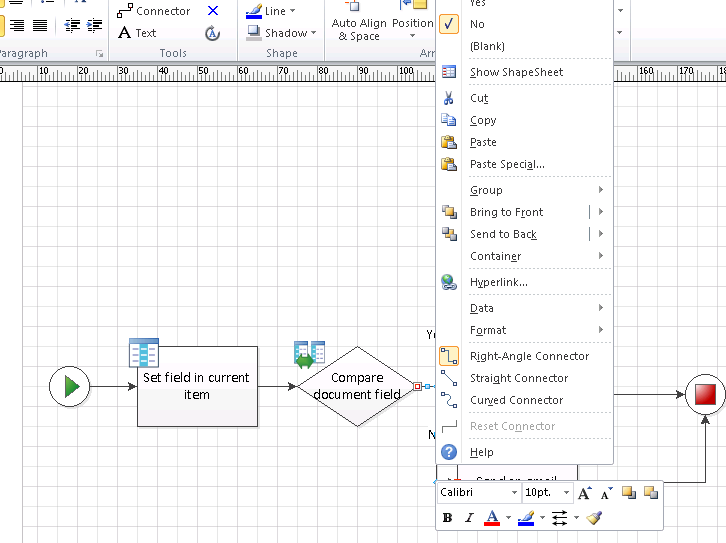Open the 10pt. font size dropdown
Screen dimensions: 726x543
[x=566, y=493]
